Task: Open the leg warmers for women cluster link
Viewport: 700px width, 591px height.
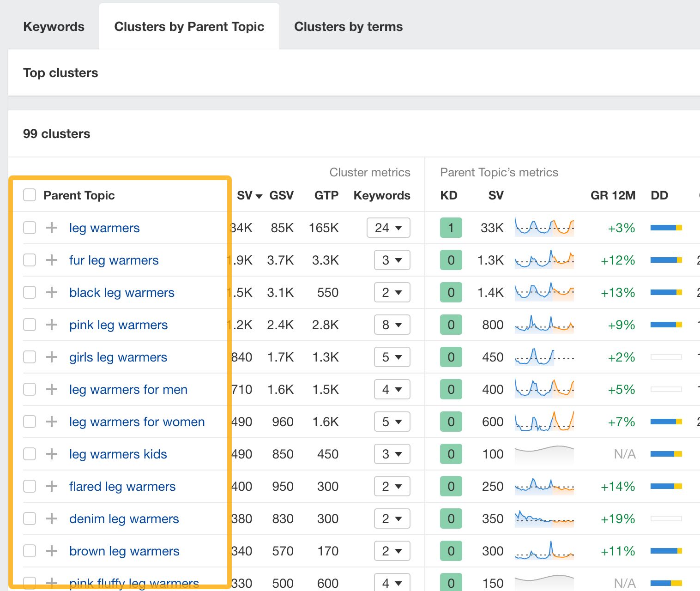Action: coord(137,422)
